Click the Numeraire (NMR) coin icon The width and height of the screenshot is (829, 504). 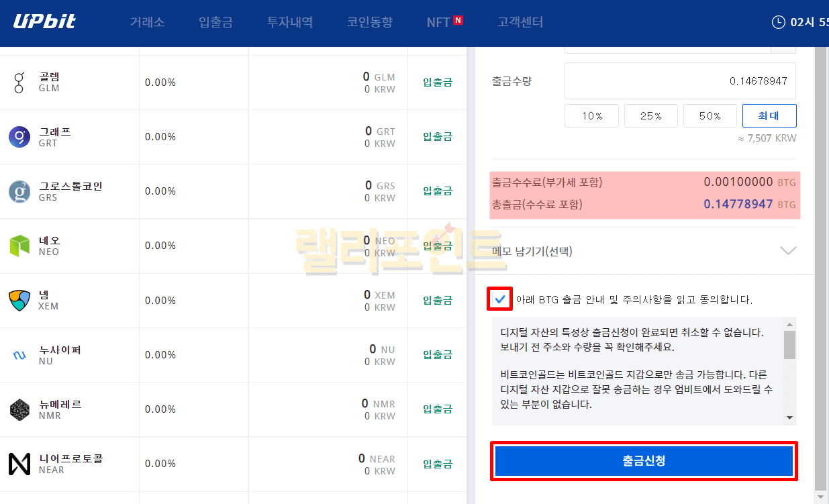click(x=19, y=409)
